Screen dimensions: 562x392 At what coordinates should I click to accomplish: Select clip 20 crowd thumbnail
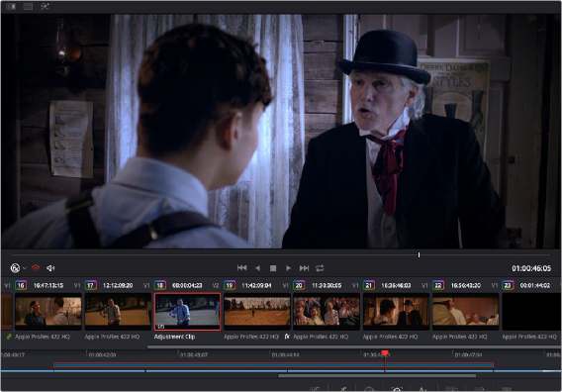327,311
